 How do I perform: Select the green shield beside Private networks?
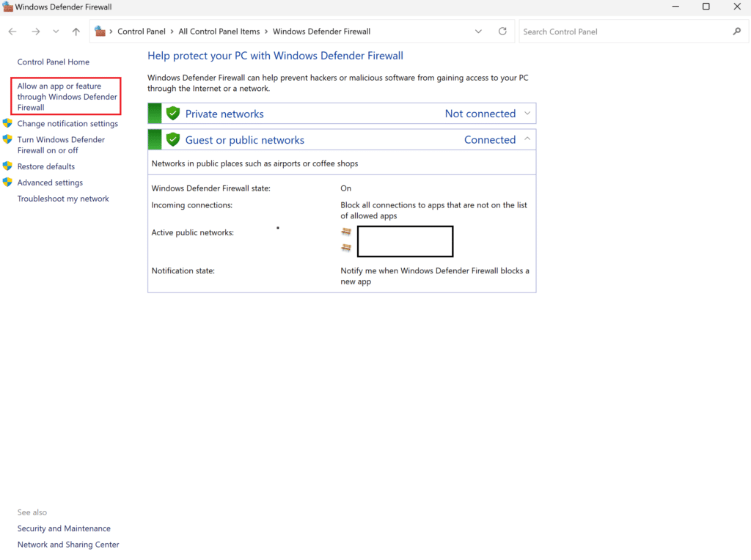(173, 113)
